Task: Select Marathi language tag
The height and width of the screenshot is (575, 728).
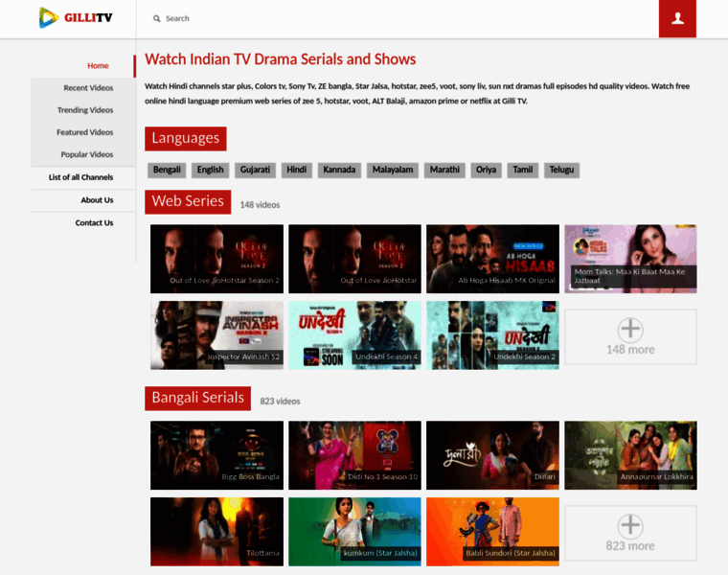Action: [x=444, y=170]
